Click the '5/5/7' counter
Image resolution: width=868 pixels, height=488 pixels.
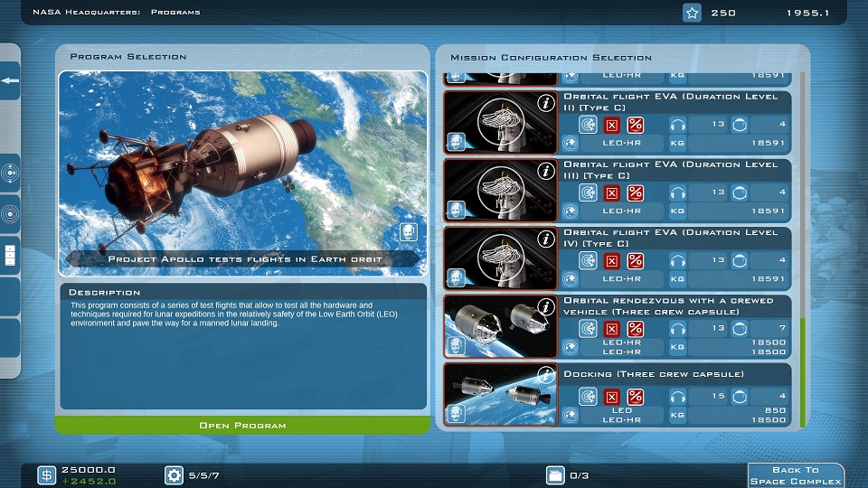(x=203, y=475)
